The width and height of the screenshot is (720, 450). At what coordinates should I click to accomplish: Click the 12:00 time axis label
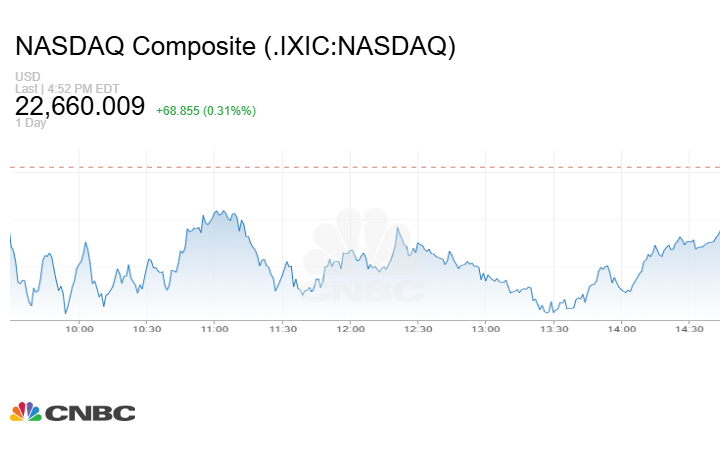click(350, 329)
